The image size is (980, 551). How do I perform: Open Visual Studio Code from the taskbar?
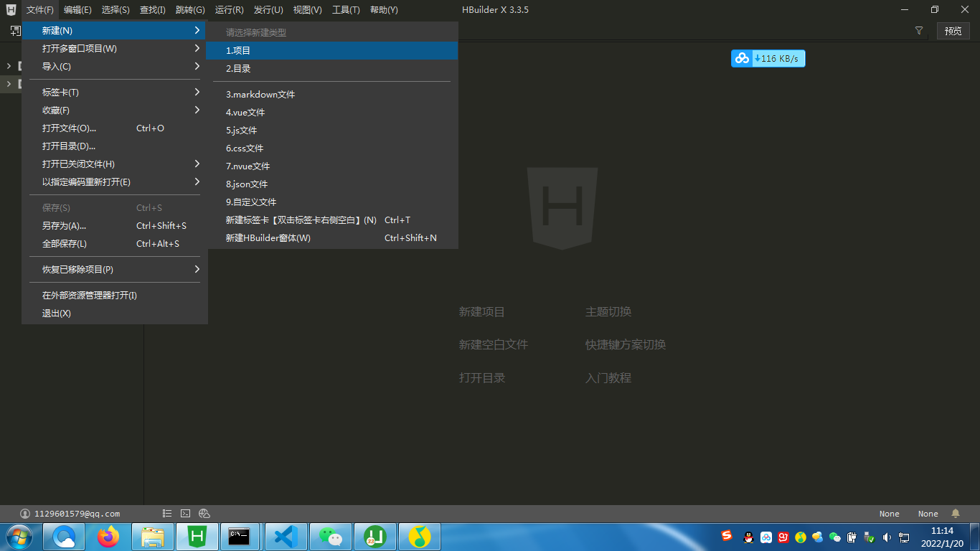[x=286, y=537]
